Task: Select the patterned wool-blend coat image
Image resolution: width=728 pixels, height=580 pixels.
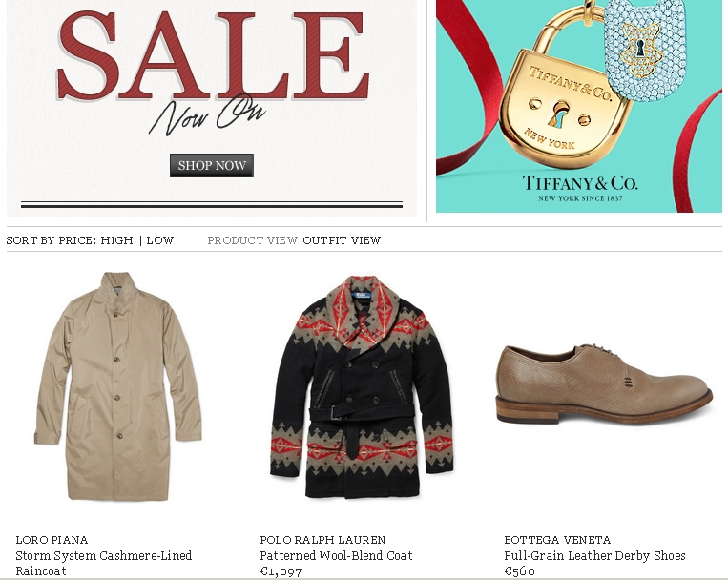Action: 362,386
